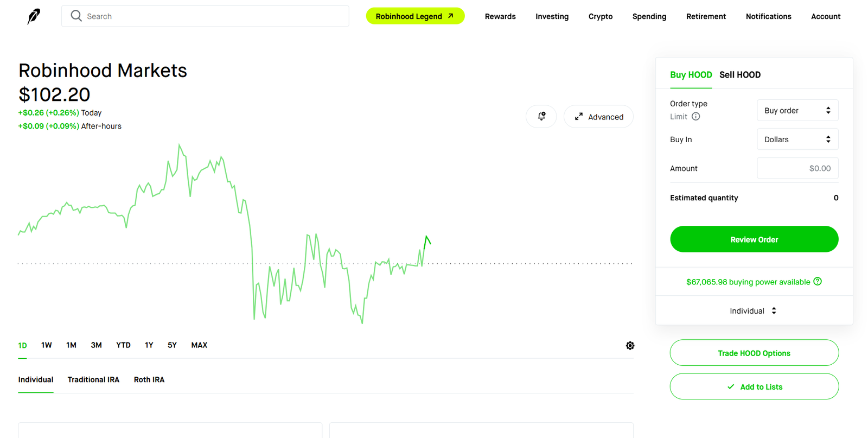Open Notifications

[x=768, y=16]
